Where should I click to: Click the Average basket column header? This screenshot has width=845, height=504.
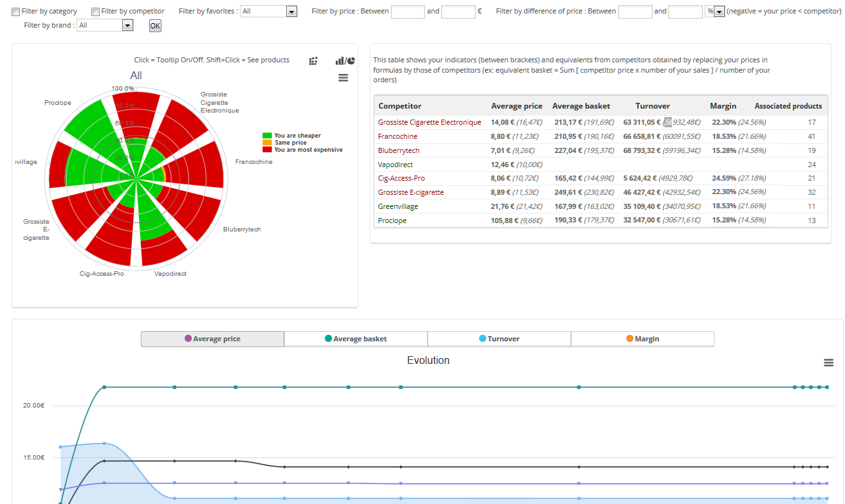click(x=581, y=106)
